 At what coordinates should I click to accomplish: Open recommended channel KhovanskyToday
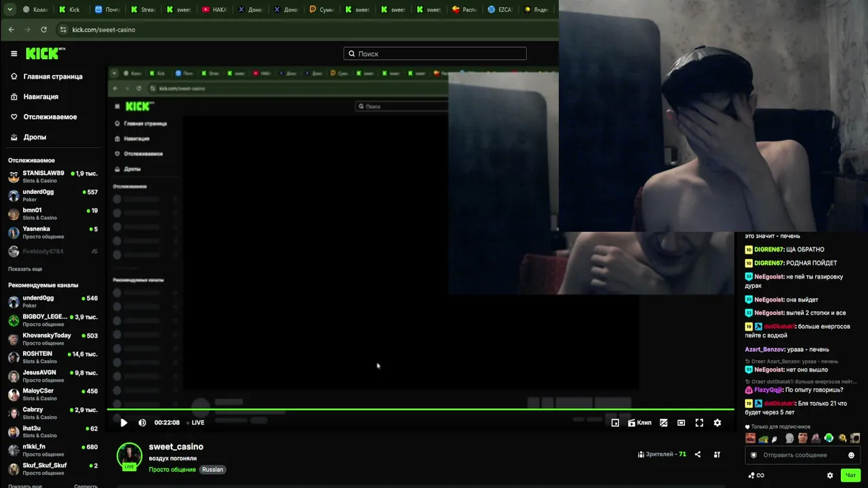(x=53, y=338)
